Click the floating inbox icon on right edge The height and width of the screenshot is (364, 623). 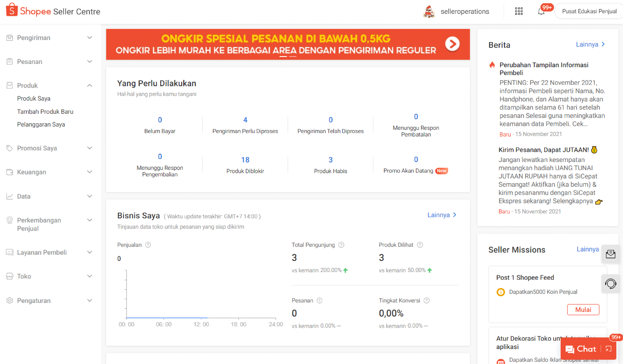click(611, 254)
